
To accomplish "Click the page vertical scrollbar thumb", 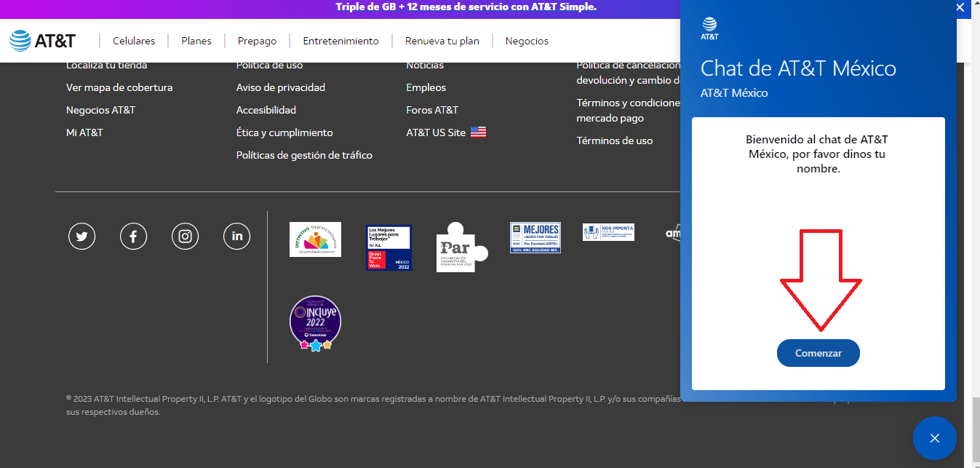I will pyautogui.click(x=976, y=428).
